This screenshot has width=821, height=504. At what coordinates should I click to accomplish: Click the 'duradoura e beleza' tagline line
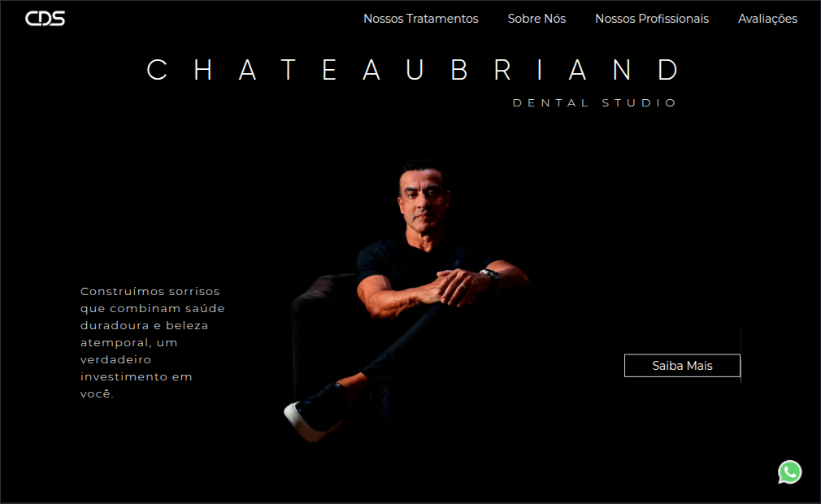[144, 325]
